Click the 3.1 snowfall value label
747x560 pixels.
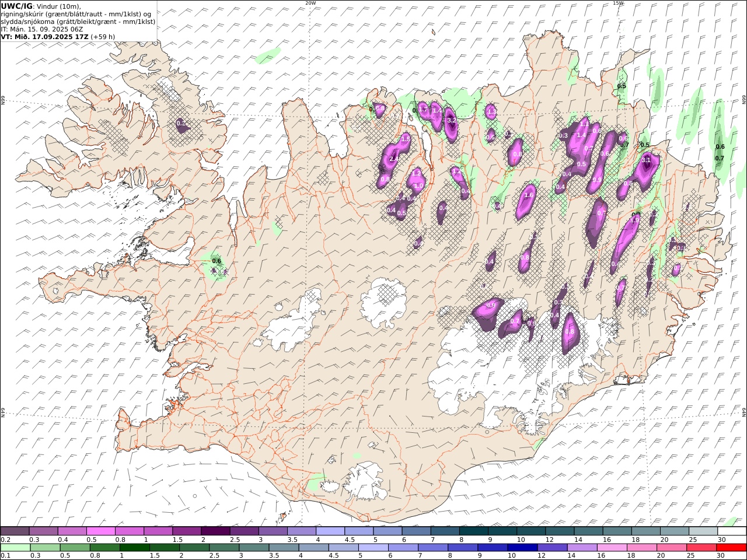pyautogui.click(x=646, y=159)
